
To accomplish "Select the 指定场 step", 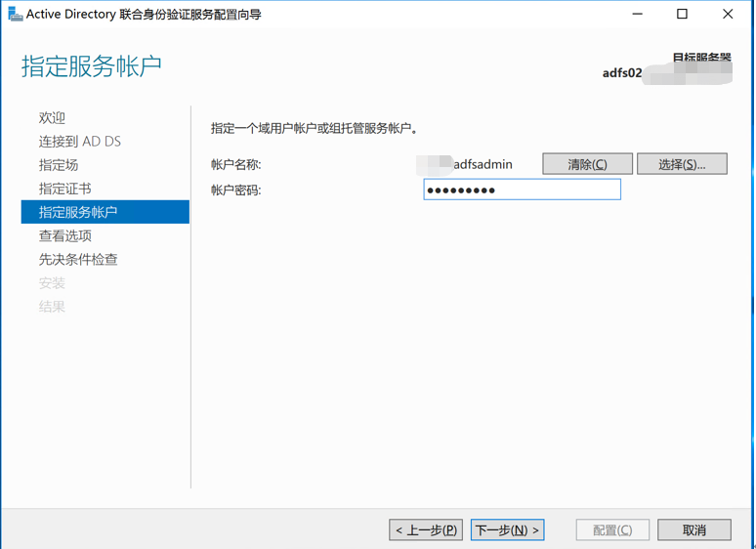I will point(59,165).
